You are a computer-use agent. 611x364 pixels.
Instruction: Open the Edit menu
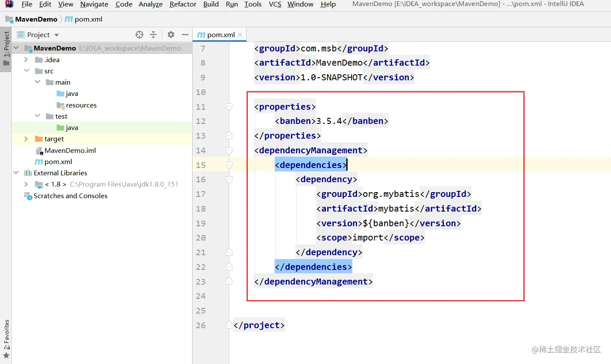pos(45,4)
